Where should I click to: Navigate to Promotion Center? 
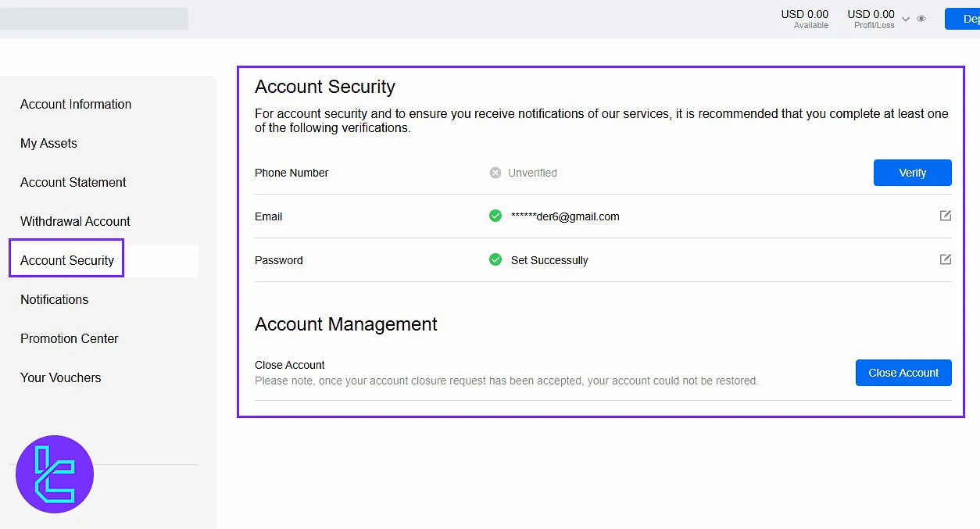pos(70,338)
